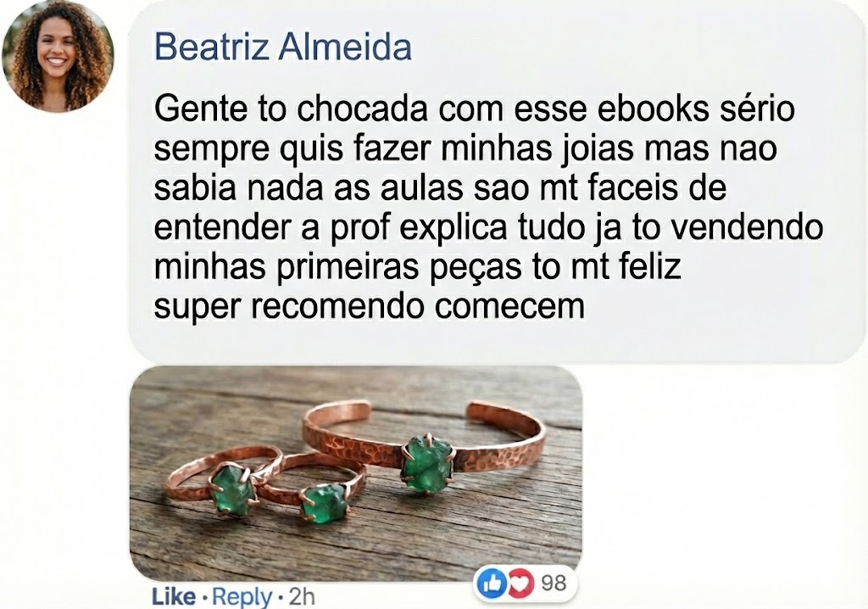The height and width of the screenshot is (609, 868).
Task: Open the 2h timestamp of the comment
Action: click(302, 597)
